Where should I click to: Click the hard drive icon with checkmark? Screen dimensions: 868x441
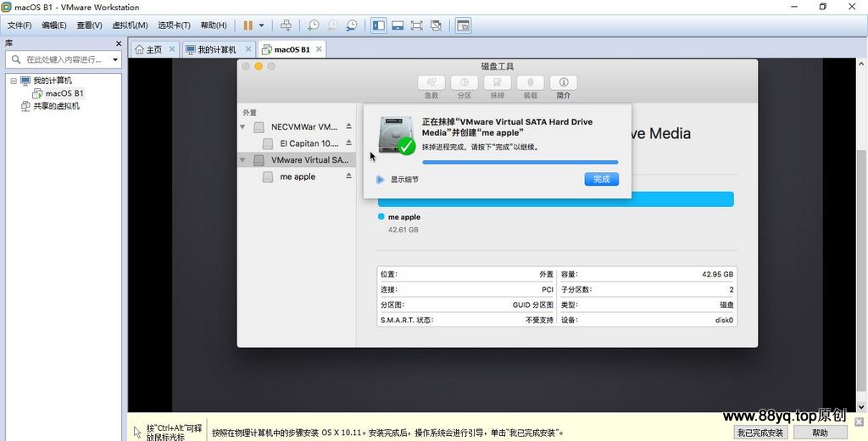(x=397, y=135)
